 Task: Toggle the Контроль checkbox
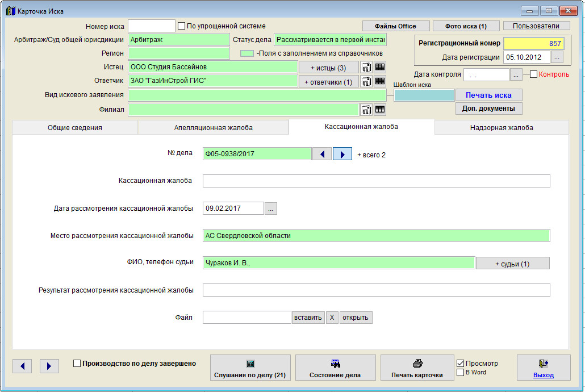533,74
